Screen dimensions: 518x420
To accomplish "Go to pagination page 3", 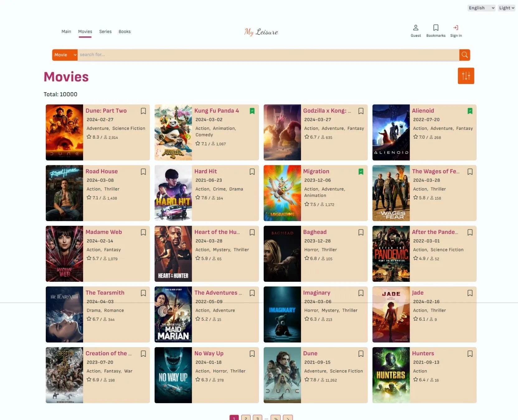I will (257, 418).
